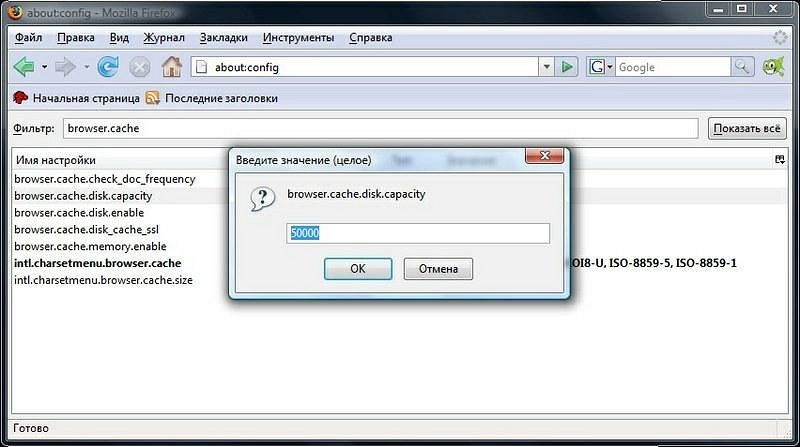This screenshot has height=447, width=800.
Task: Open the Вид menu
Action: point(119,37)
